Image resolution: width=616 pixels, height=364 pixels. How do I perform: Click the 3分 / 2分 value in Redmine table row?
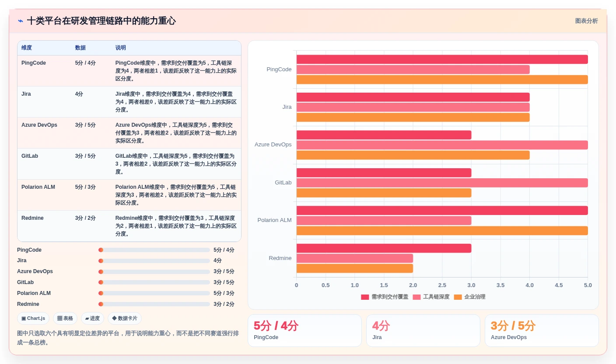[x=85, y=218]
